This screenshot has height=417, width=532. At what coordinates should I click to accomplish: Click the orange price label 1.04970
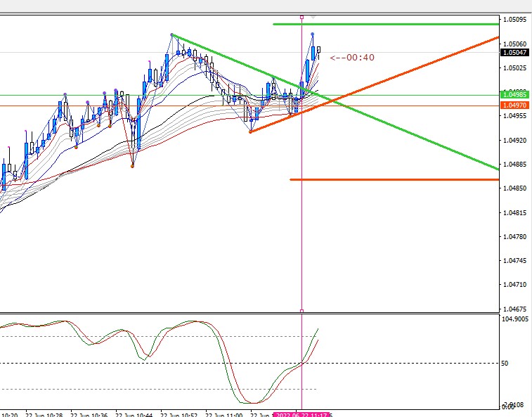(514, 105)
